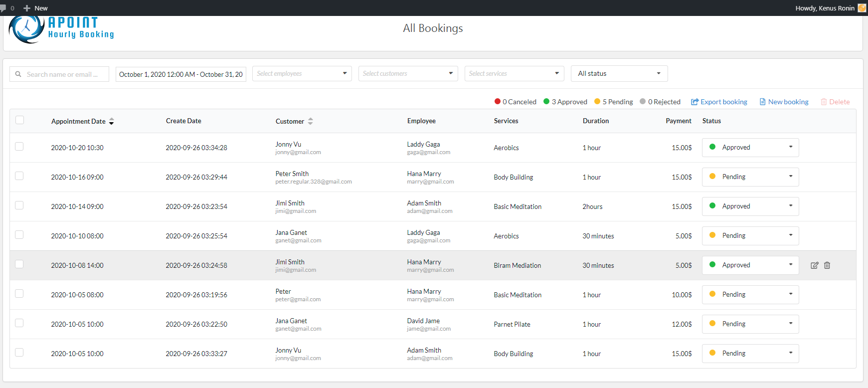Image resolution: width=868 pixels, height=388 pixels.
Task: Select the checkbox for Peter Smith's booking
Action: [19, 176]
